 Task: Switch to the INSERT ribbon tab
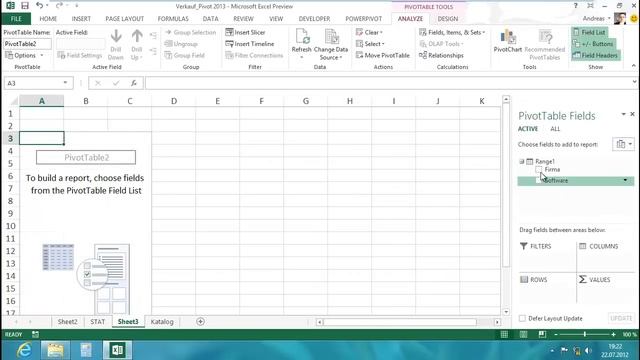pos(81,19)
